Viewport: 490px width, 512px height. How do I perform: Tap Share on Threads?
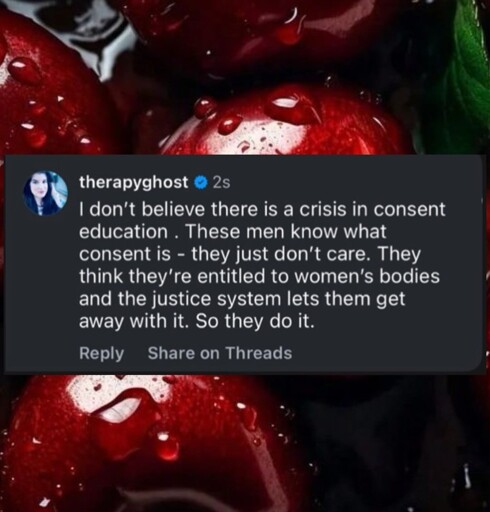click(x=220, y=353)
